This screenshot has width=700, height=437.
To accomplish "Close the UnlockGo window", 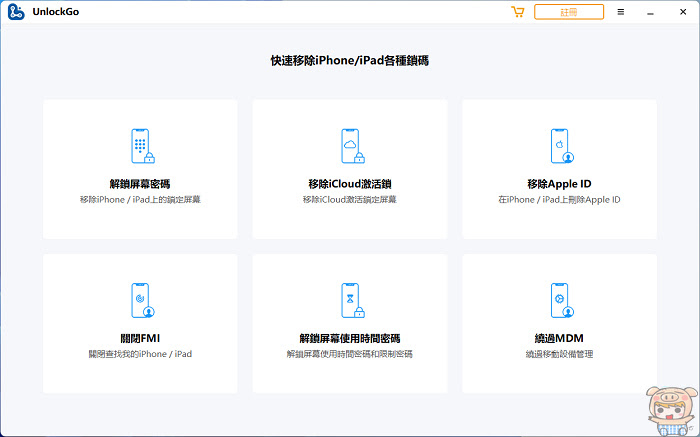I will coord(683,12).
